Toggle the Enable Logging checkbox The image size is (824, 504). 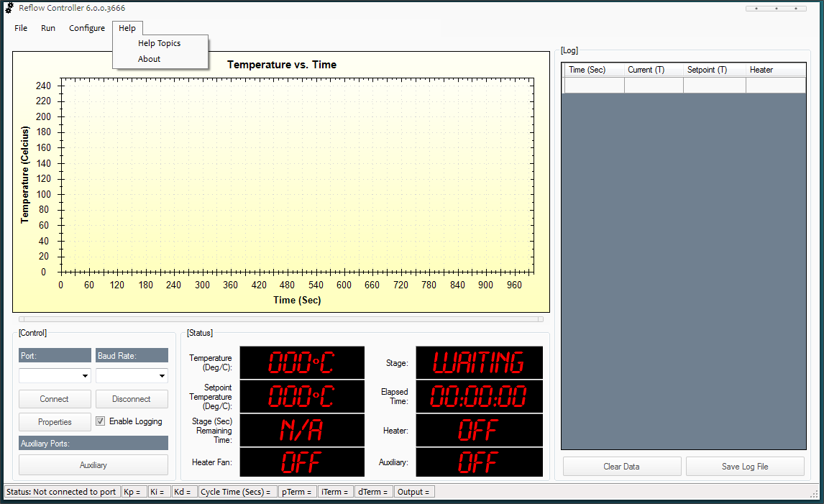[101, 421]
